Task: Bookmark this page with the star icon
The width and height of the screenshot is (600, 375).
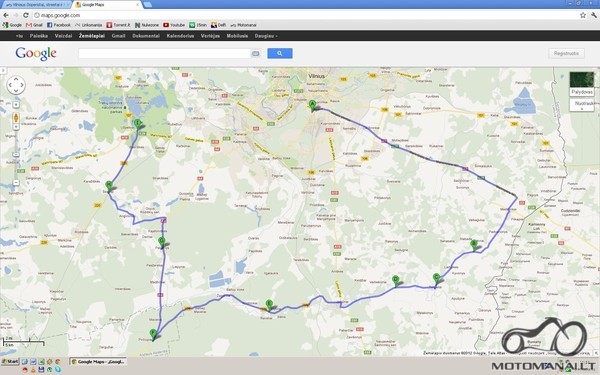Action: (583, 15)
